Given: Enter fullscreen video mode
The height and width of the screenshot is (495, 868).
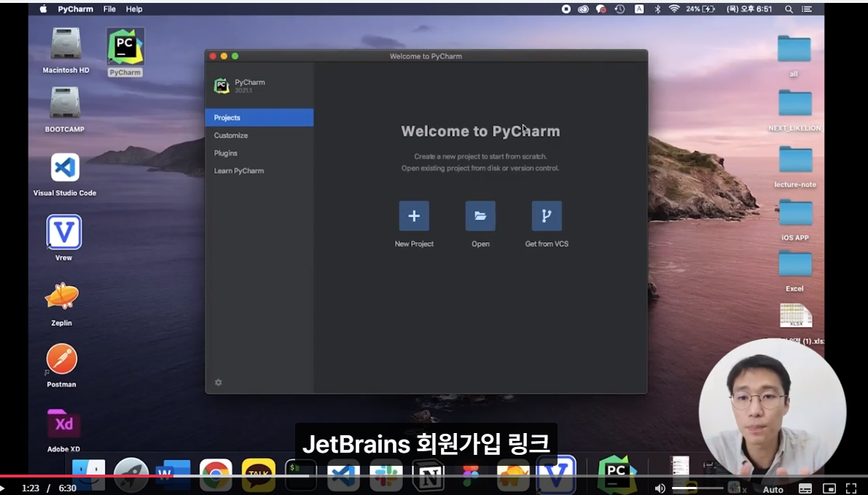Looking at the screenshot, I should tap(851, 488).
